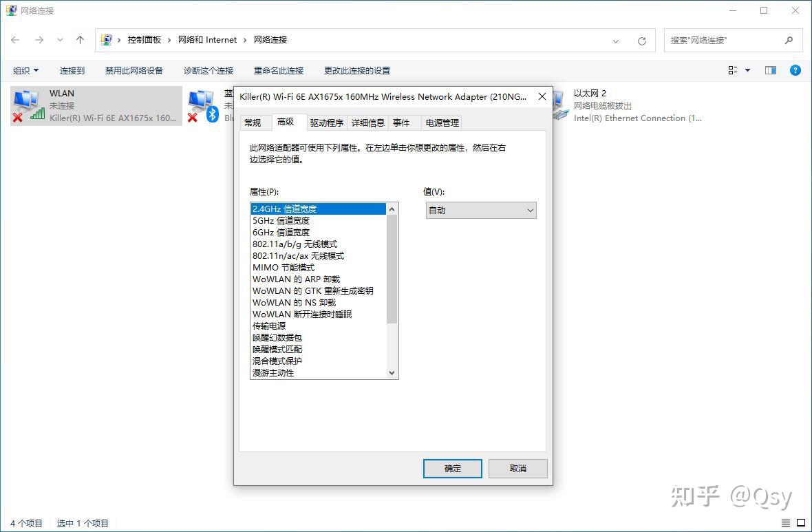
Task: Switch to the 驱动程序 tab
Action: coord(326,123)
